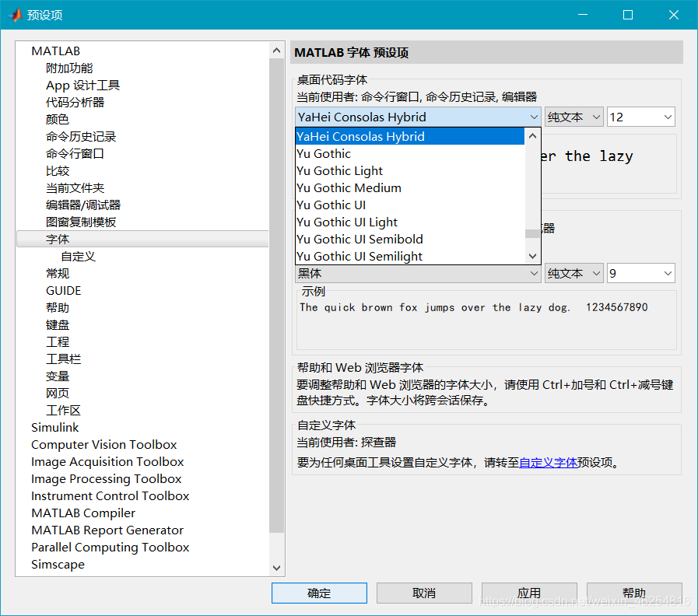Open GUIDE preferences
Image resolution: width=698 pixels, height=616 pixels.
(63, 291)
